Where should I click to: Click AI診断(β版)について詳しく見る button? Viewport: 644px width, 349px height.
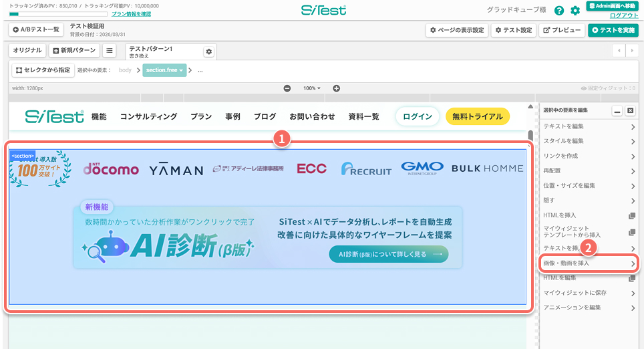[389, 255]
